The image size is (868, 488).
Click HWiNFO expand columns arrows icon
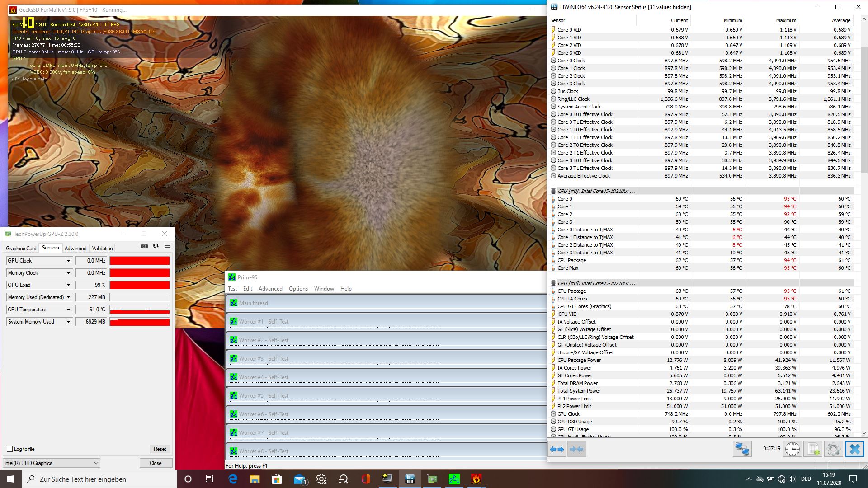(x=557, y=449)
